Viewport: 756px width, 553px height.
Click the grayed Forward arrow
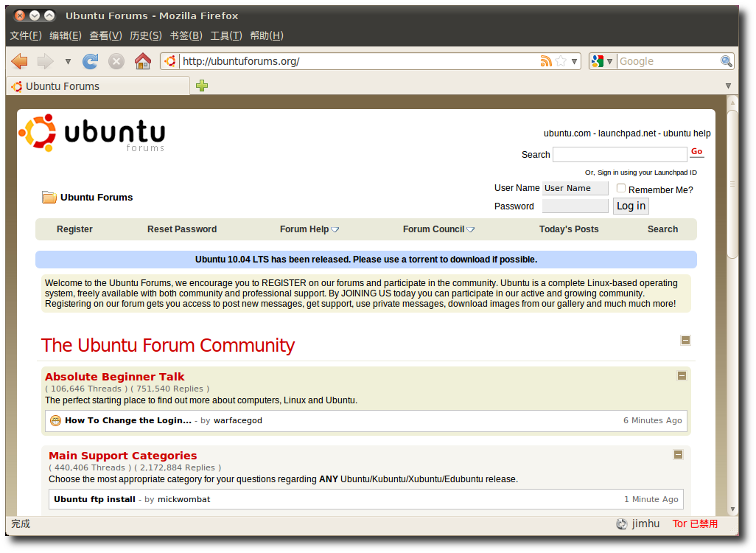click(x=46, y=61)
